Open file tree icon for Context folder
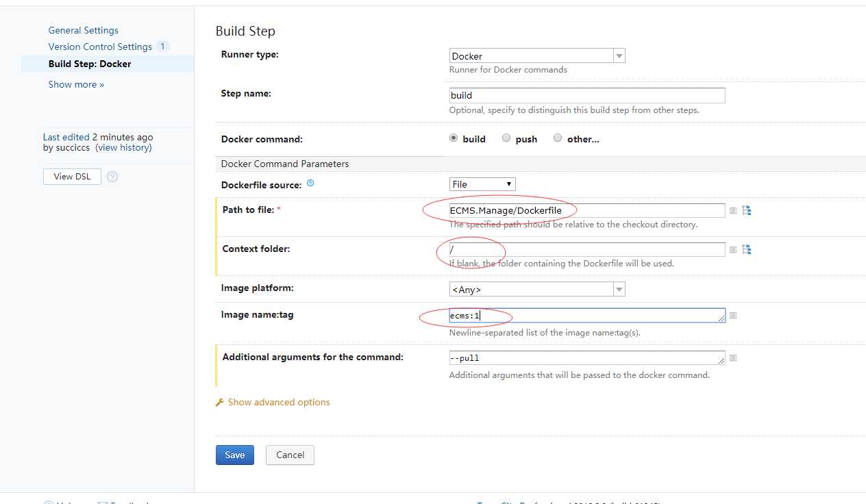Image resolution: width=866 pixels, height=504 pixels. [747, 250]
